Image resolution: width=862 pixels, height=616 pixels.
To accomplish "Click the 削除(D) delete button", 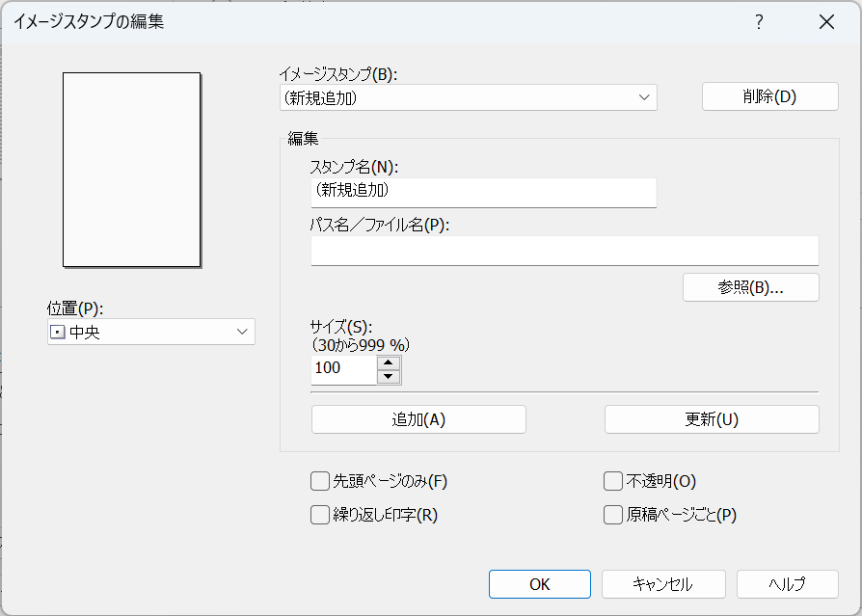I will (x=769, y=96).
